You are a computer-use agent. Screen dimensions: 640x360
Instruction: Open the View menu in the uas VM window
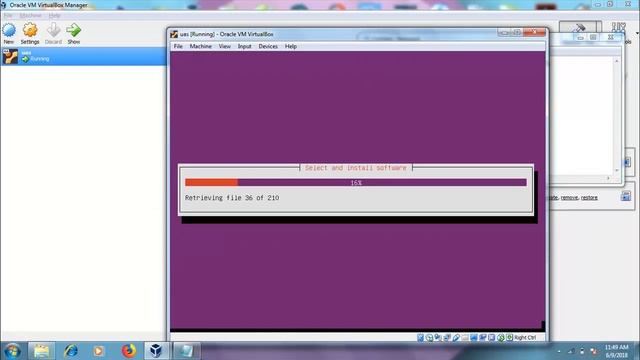pos(224,47)
